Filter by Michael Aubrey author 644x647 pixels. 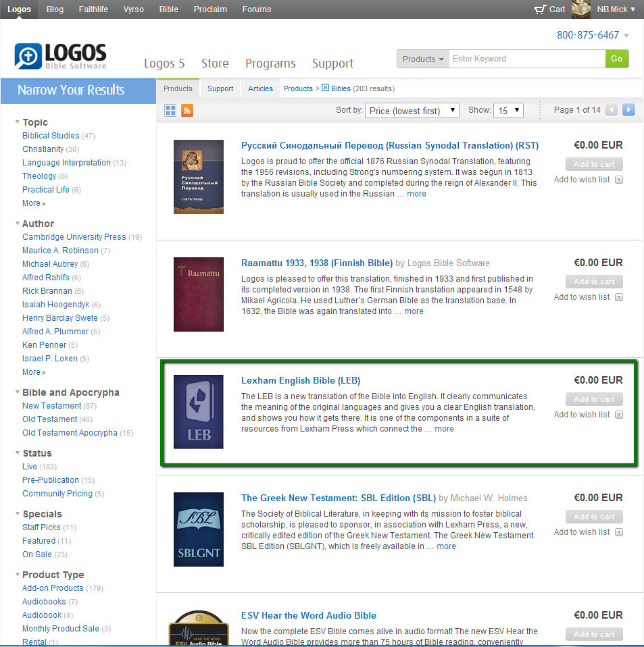pos(50,263)
